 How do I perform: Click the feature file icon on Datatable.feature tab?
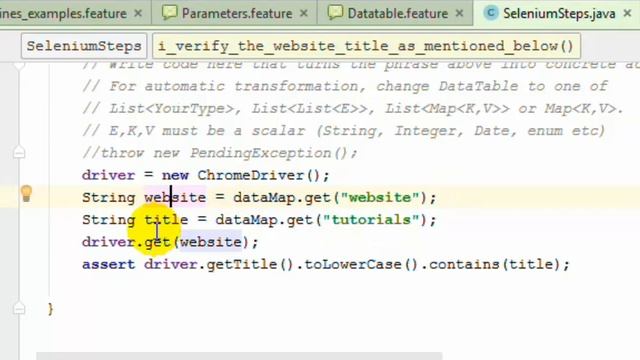[x=335, y=13]
